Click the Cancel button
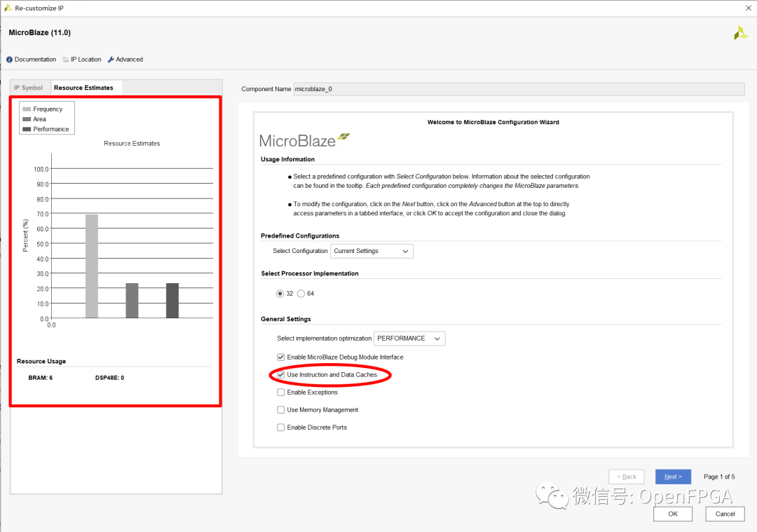Image resolution: width=757 pixels, height=532 pixels. 725,514
